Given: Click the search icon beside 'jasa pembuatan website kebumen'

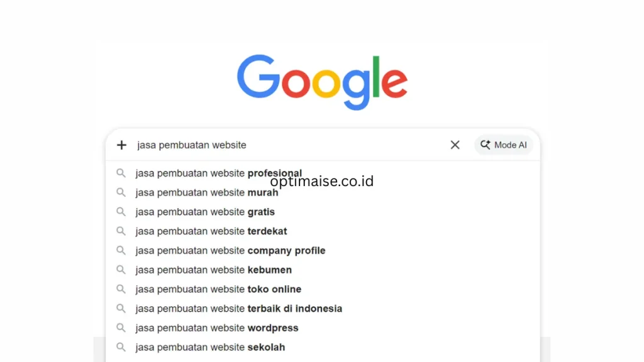Looking at the screenshot, I should tap(121, 270).
